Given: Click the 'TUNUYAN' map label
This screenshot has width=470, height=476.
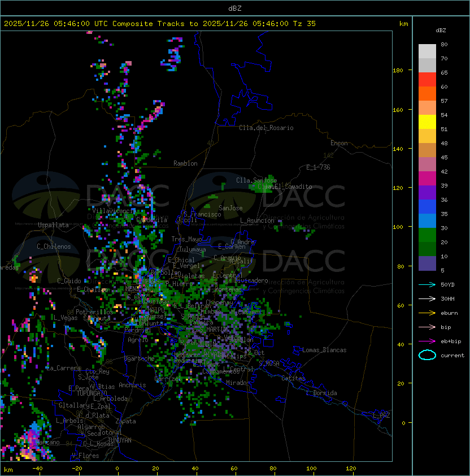Looking at the screenshot, I should point(120,440).
